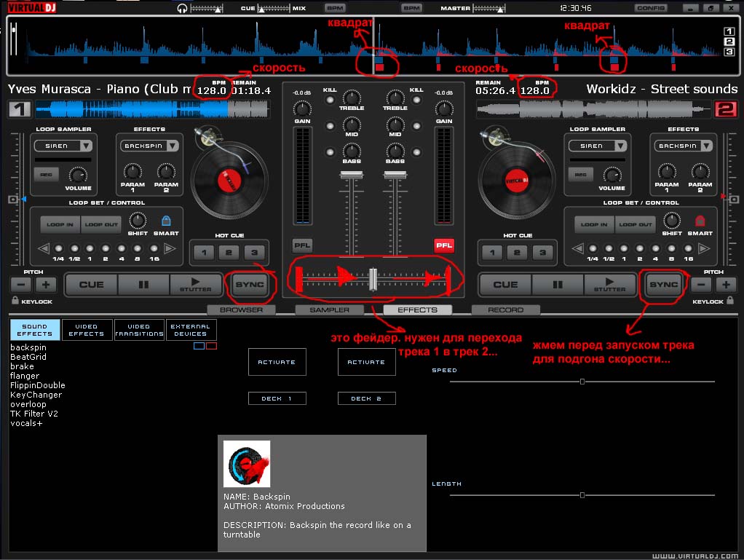Select deck 1 loop length 4 beats
Screen dimensions: 744x560
click(122, 248)
